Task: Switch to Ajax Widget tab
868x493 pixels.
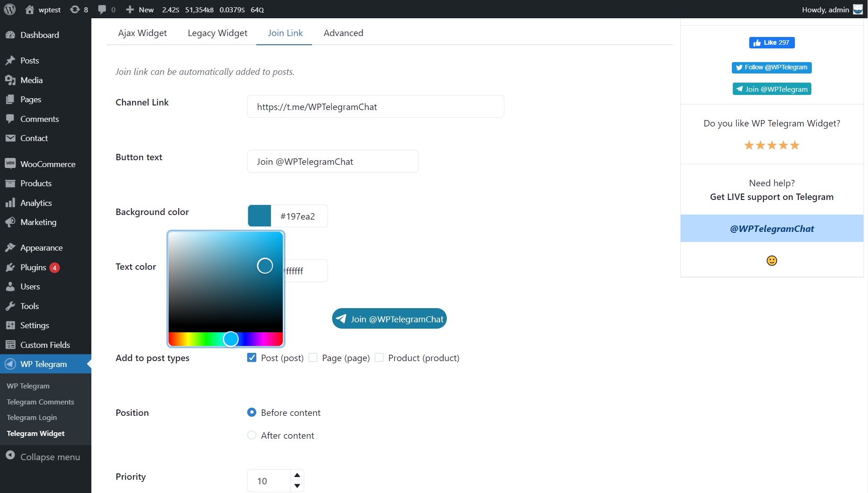Action: [143, 33]
